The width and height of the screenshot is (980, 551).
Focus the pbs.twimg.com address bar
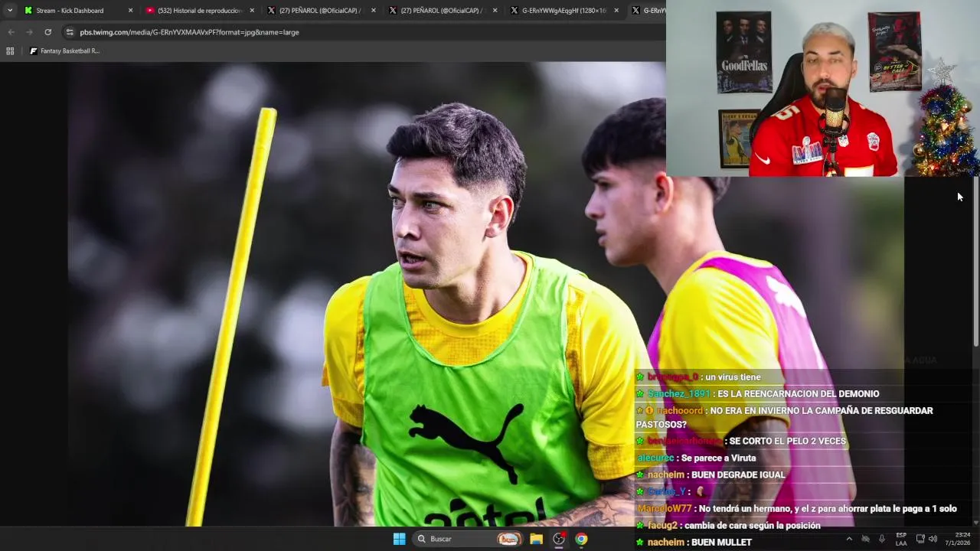364,32
